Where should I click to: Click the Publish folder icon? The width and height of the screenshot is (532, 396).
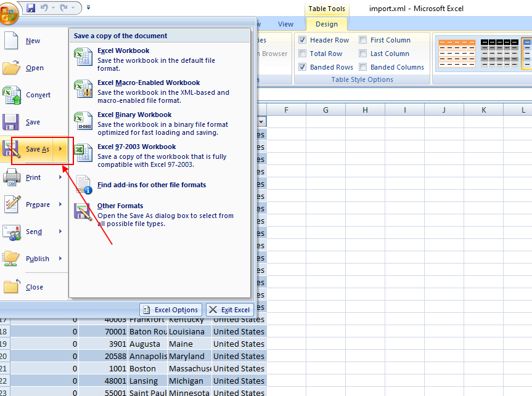click(11, 258)
